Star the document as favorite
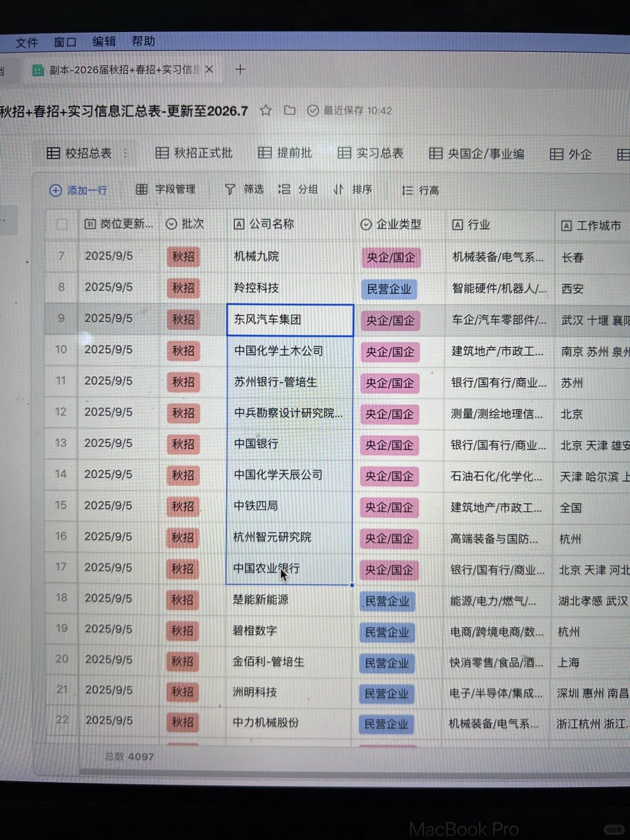 266,110
